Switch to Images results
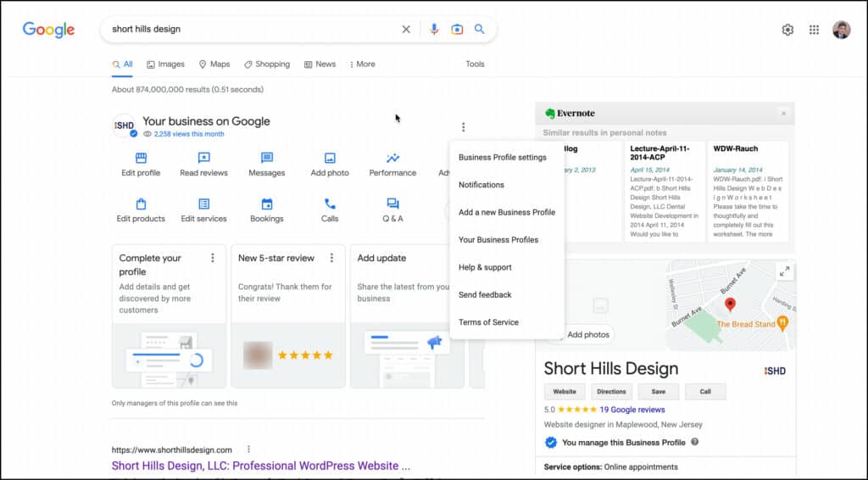 (165, 64)
